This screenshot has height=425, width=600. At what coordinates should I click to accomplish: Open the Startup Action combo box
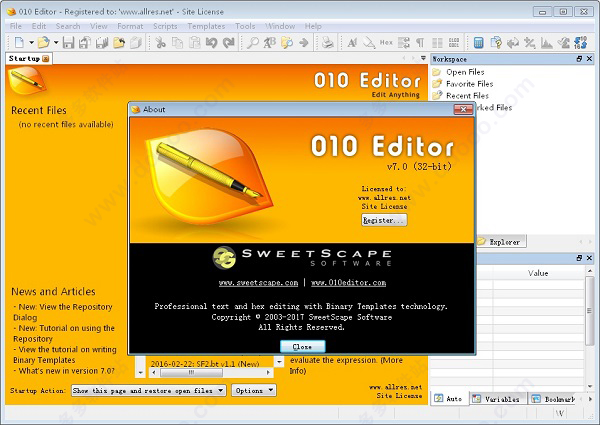coord(148,391)
